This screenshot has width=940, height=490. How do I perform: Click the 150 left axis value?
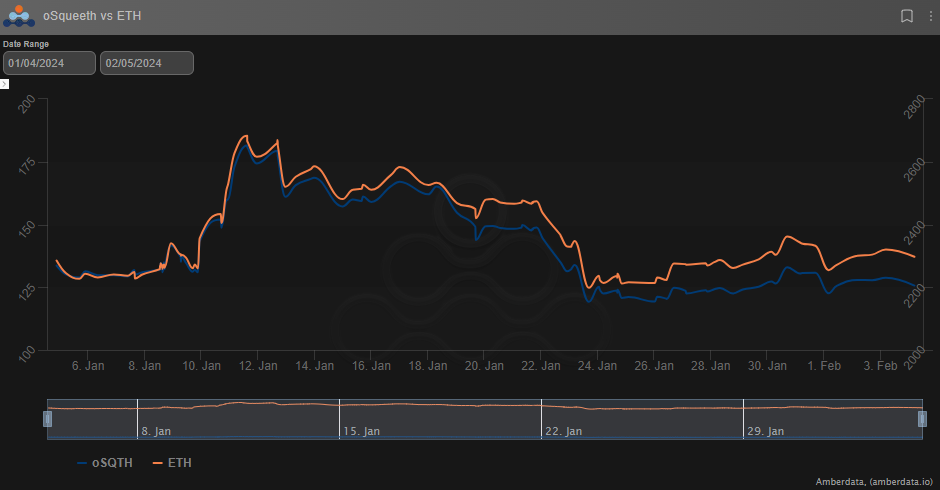point(27,229)
